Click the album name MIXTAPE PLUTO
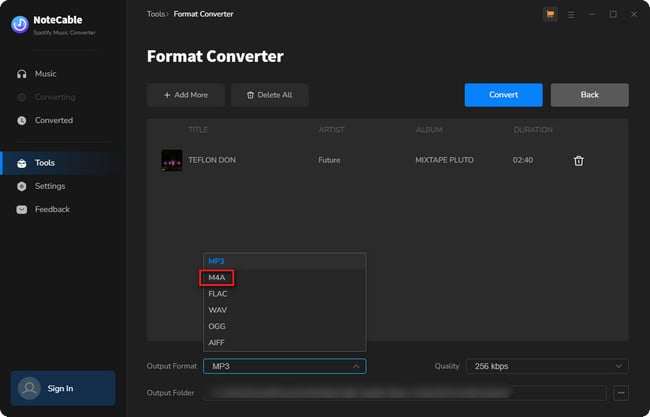650x417 pixels. pyautogui.click(x=444, y=160)
